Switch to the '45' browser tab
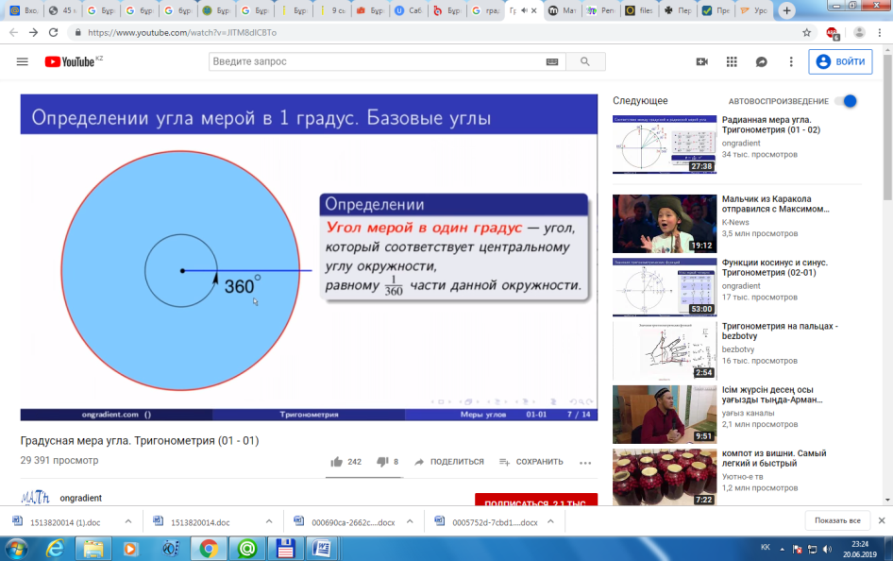The height and width of the screenshot is (561, 893). (64, 10)
